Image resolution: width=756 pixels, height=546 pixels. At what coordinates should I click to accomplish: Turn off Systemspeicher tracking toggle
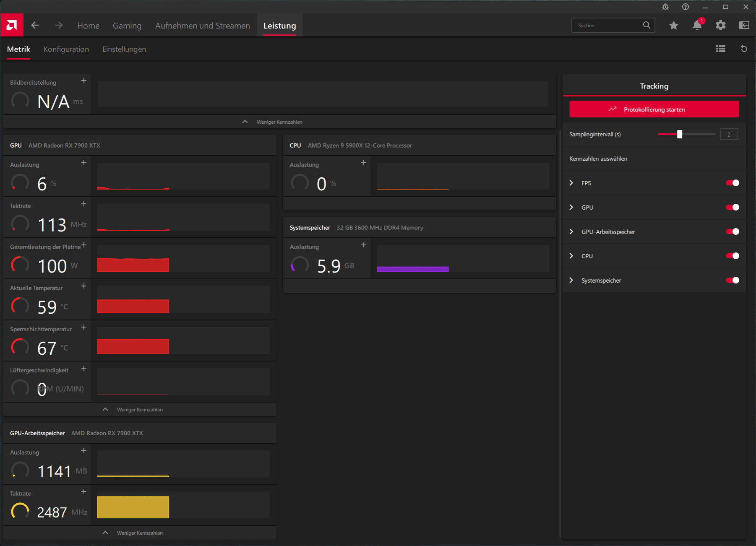click(733, 280)
